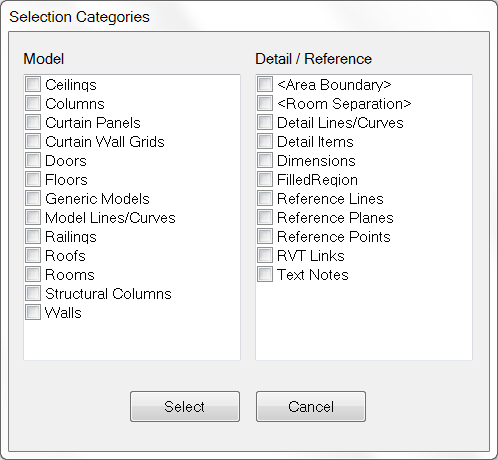Check the Dimensions checkbox
The width and height of the screenshot is (498, 460).
coord(265,160)
